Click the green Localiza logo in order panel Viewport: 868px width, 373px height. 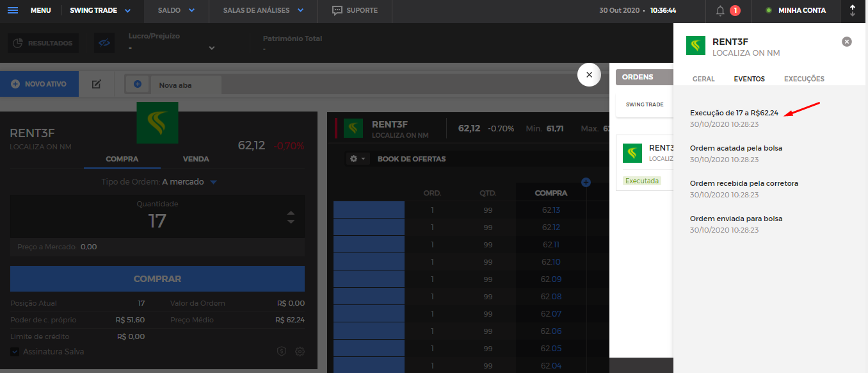[x=157, y=122]
